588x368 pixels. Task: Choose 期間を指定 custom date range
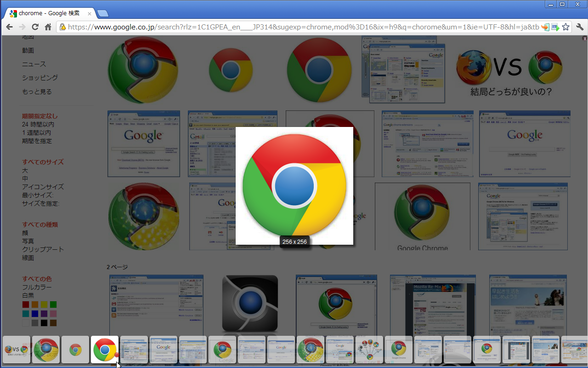[x=37, y=141]
